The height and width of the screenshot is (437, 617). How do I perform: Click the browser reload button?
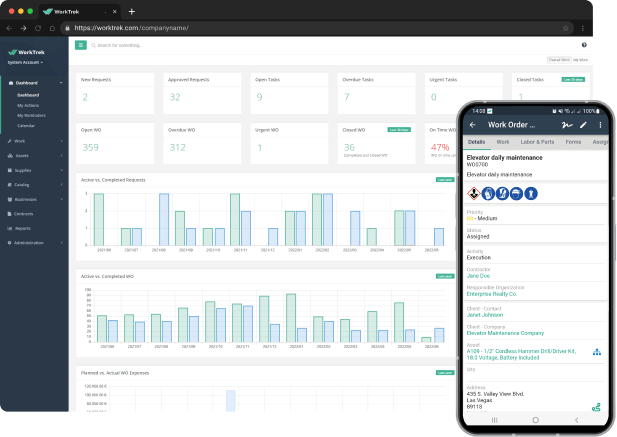point(39,28)
